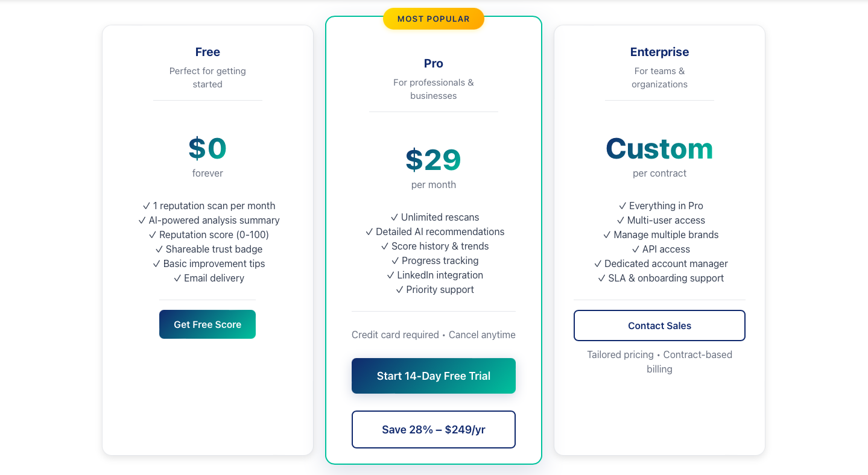Screen dimensions: 868x475
Task: Click the Credit card required note
Action: tap(395, 335)
